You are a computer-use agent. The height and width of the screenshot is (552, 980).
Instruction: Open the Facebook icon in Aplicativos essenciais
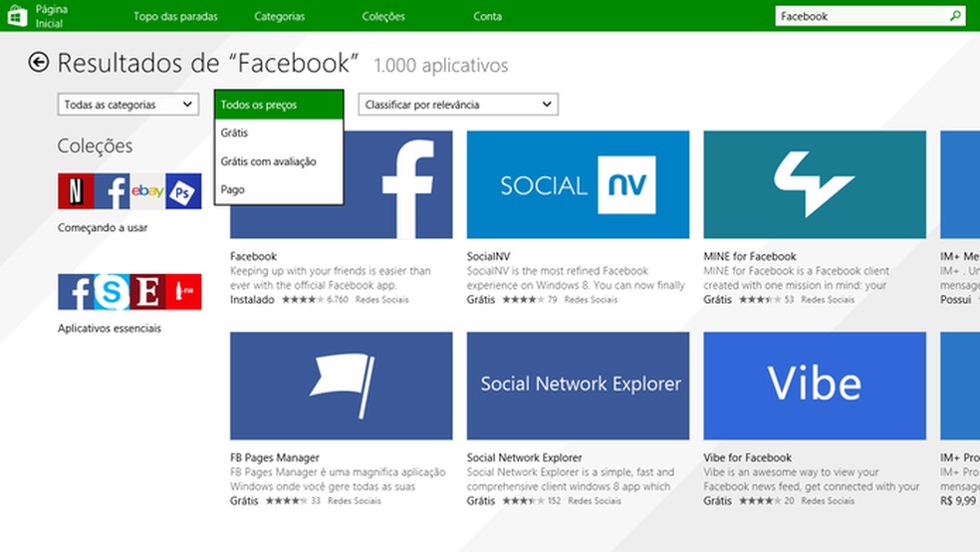coord(76,292)
